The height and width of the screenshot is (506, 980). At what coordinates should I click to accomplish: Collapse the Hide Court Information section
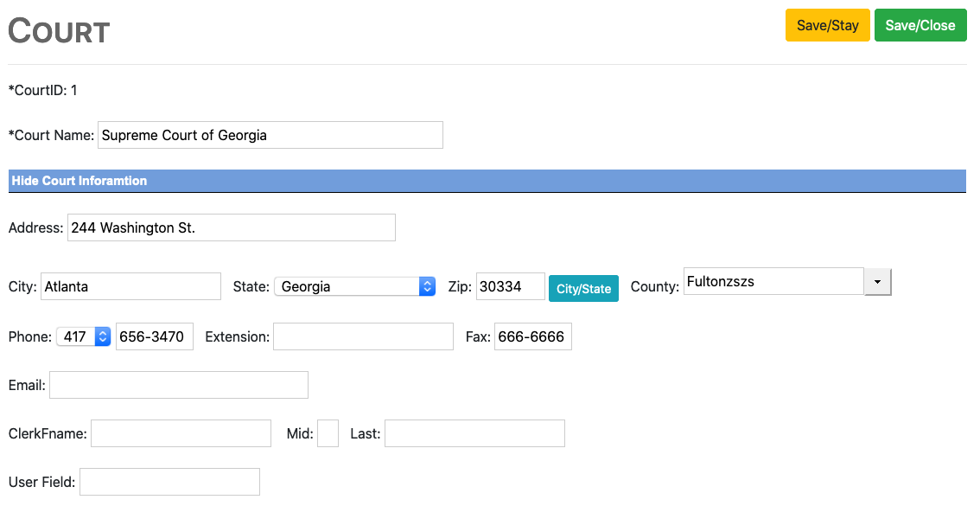click(x=80, y=181)
